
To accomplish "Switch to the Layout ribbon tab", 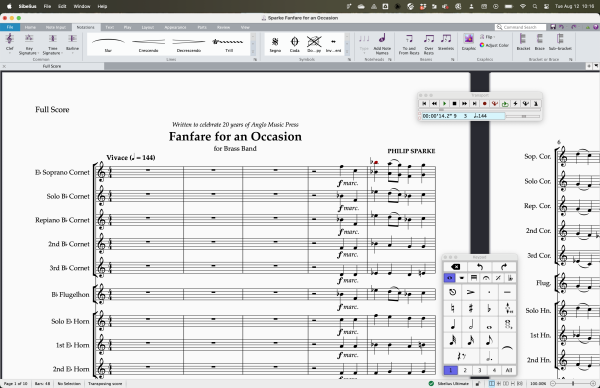I will click(148, 27).
